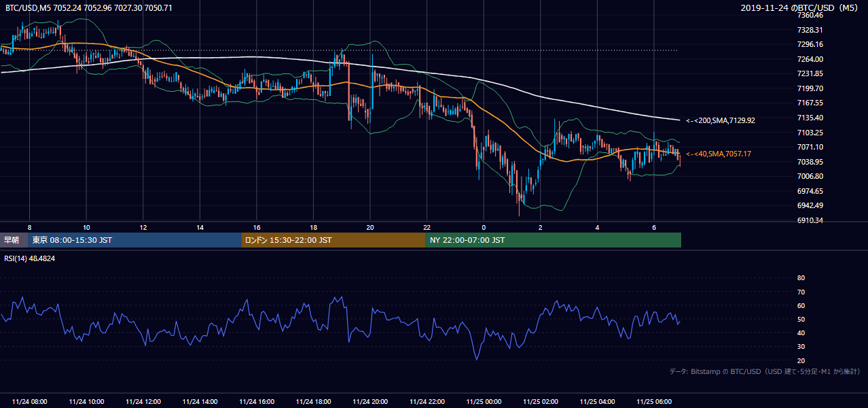Click price axis value 7006.80
The width and height of the screenshot is (868, 408).
[x=810, y=176]
